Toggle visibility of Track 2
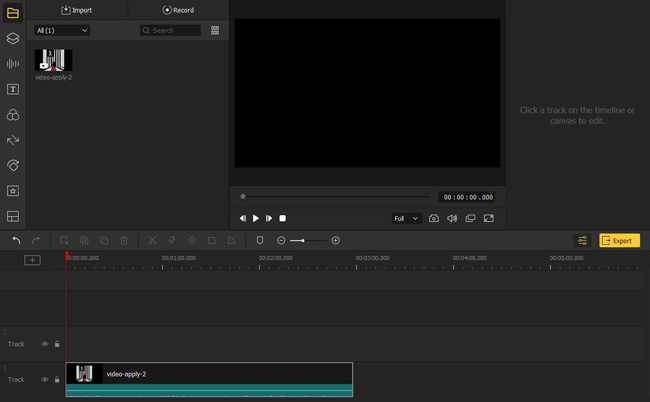Viewport: 650px width, 402px height. click(x=44, y=344)
